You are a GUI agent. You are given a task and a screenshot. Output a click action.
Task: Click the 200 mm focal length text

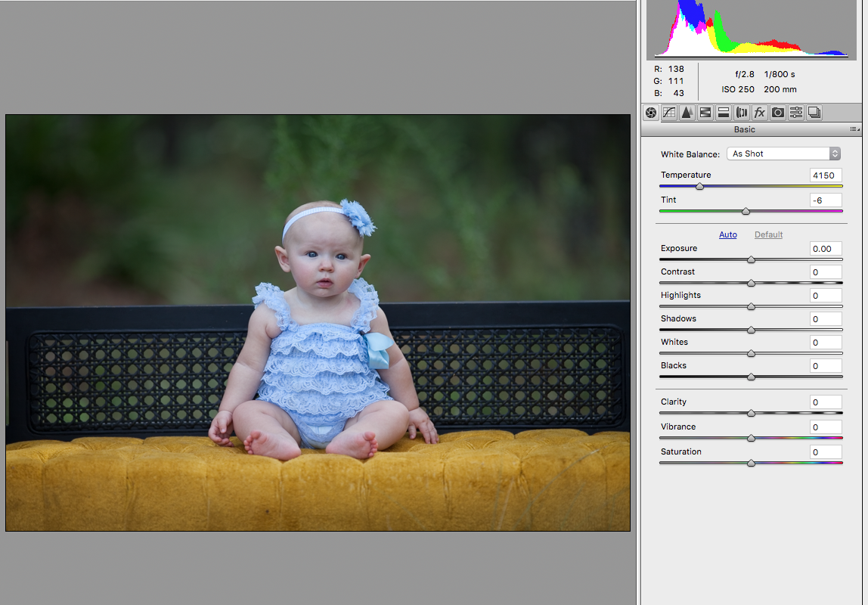pos(780,90)
